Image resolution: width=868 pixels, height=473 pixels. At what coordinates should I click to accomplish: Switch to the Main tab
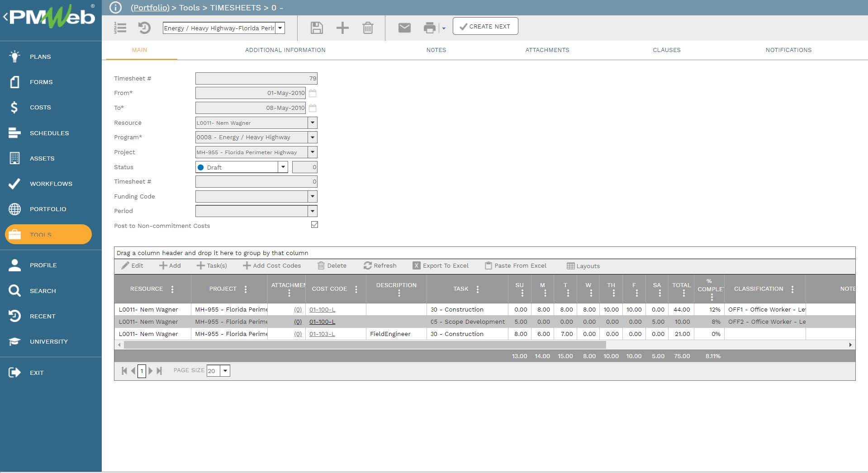139,50
